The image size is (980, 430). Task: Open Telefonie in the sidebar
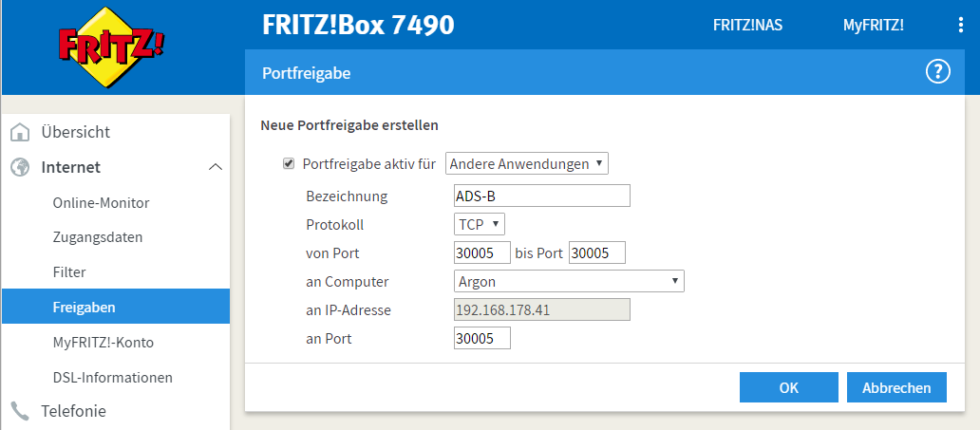74,411
